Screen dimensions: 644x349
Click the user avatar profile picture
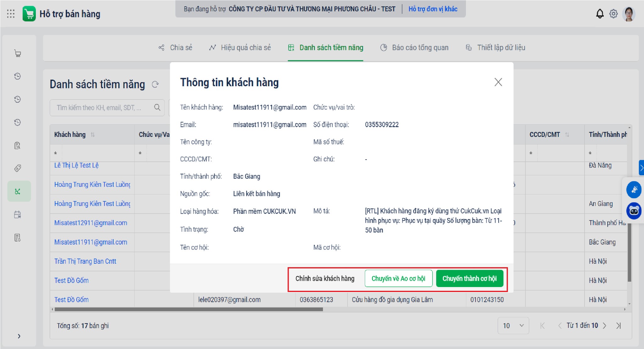tap(629, 14)
